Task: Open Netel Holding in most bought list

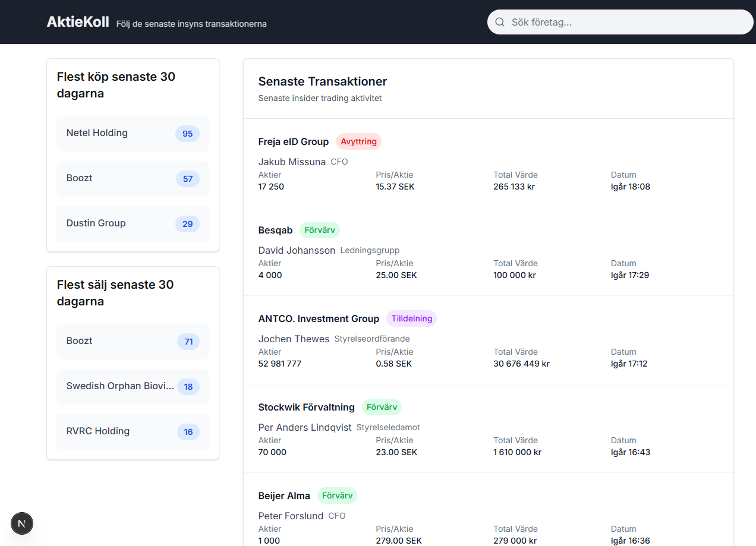Action: click(97, 133)
